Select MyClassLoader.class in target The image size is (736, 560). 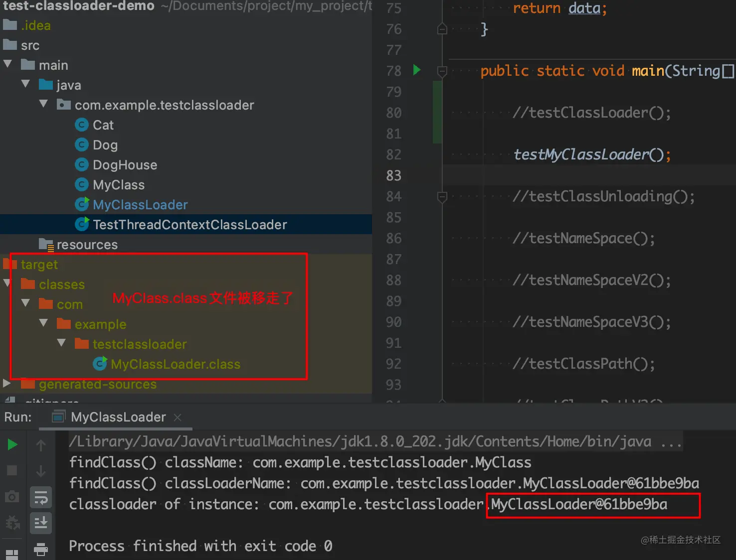click(x=176, y=364)
